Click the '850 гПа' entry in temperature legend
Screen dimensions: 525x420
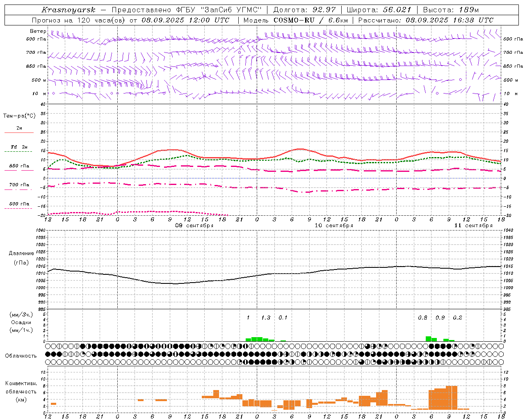coord(19,166)
